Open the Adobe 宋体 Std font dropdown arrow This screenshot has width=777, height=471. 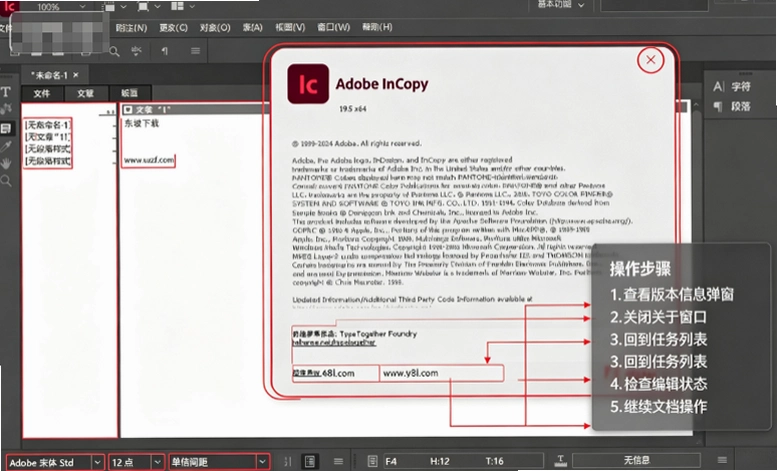click(x=98, y=462)
